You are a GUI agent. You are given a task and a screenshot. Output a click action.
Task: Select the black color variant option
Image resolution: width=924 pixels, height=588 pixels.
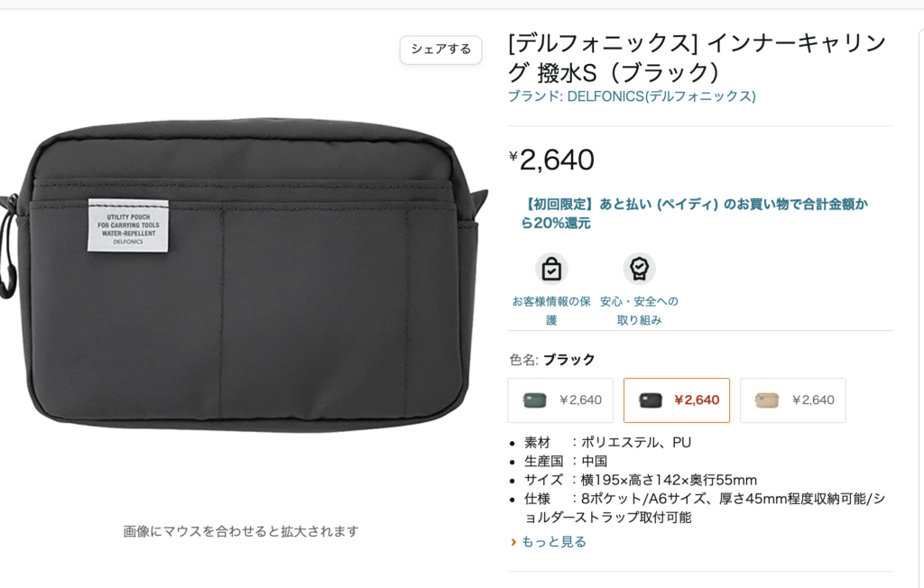click(x=677, y=400)
